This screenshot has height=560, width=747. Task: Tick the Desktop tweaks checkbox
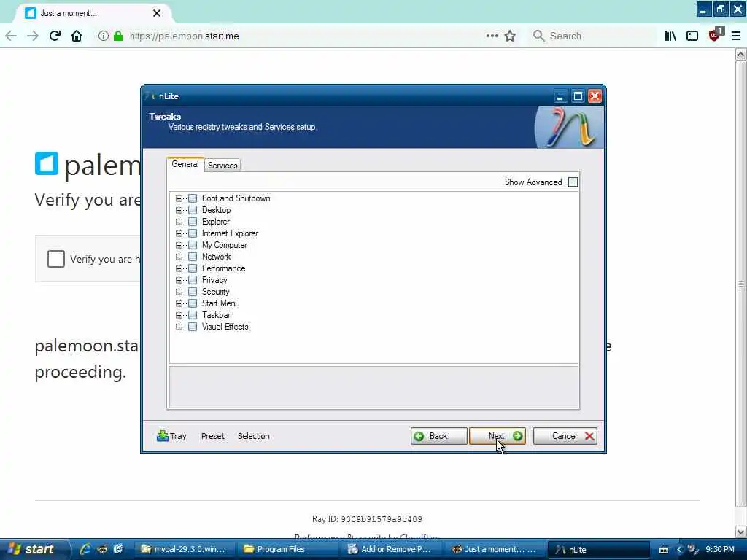(x=193, y=210)
